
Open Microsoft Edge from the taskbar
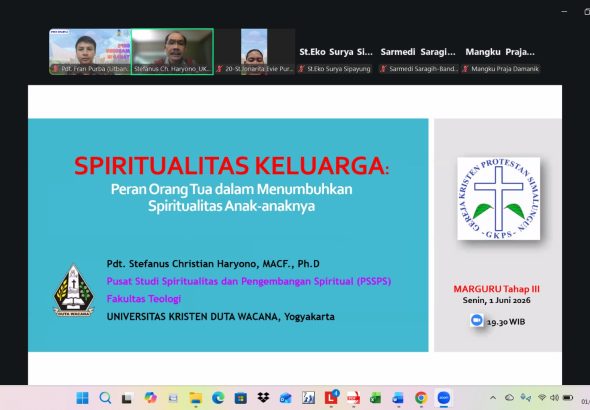click(x=218, y=398)
